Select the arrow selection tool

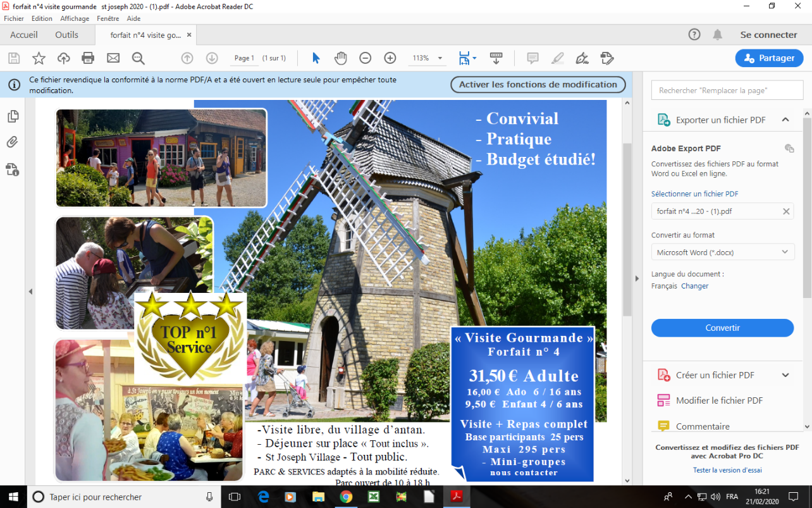tap(316, 58)
